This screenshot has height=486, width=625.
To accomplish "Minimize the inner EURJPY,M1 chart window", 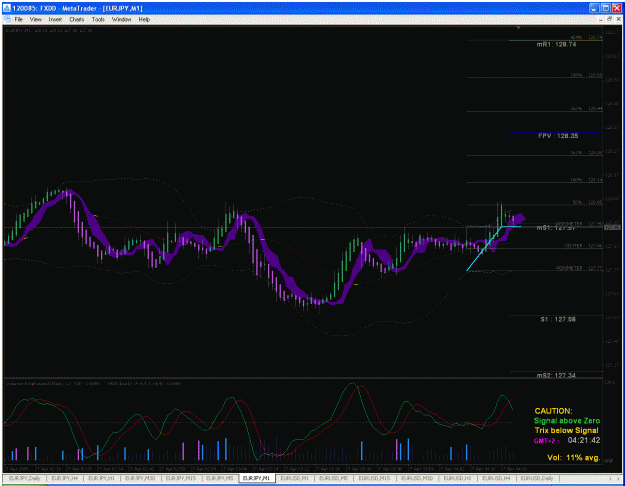I will 601,19.
